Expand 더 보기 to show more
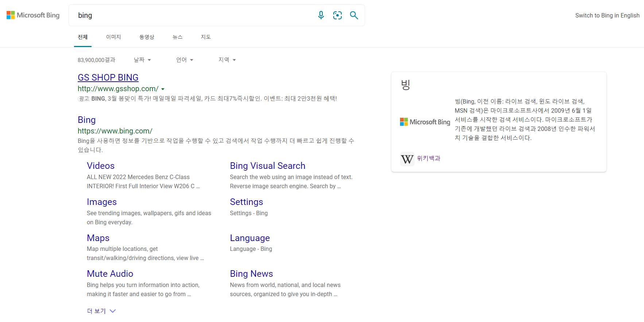 [x=101, y=311]
